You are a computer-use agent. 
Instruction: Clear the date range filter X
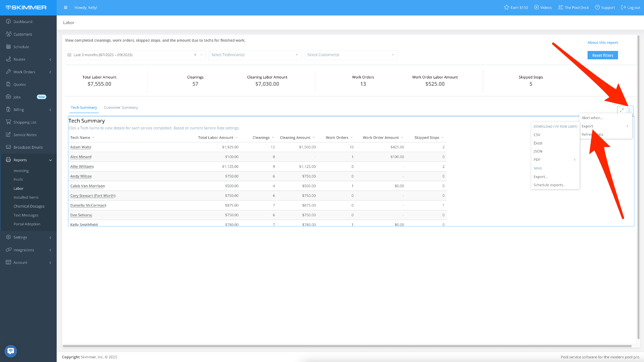(195, 55)
